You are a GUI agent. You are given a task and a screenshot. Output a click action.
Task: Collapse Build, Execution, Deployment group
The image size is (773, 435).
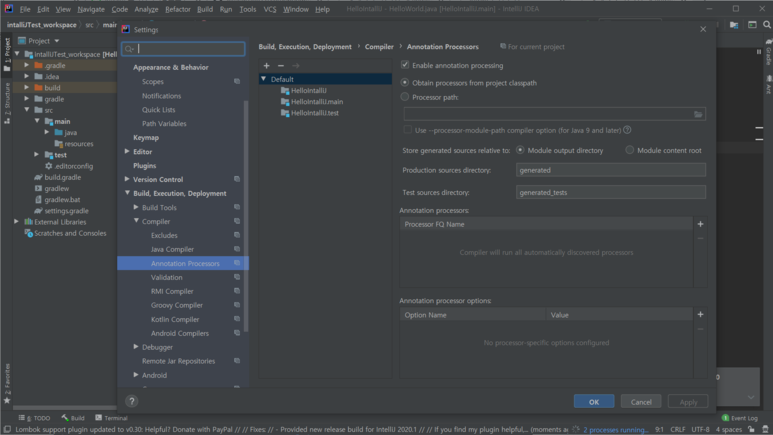tap(127, 193)
